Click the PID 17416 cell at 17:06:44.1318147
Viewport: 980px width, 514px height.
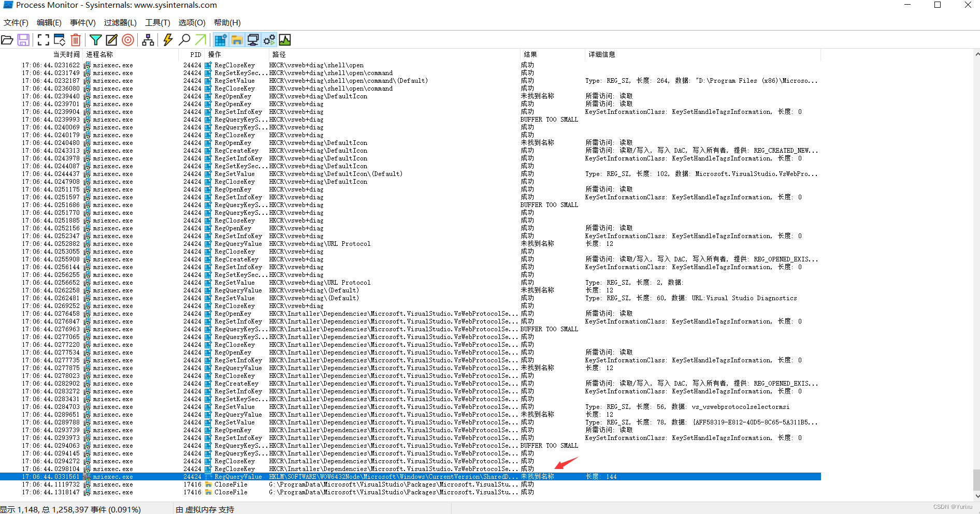point(192,492)
